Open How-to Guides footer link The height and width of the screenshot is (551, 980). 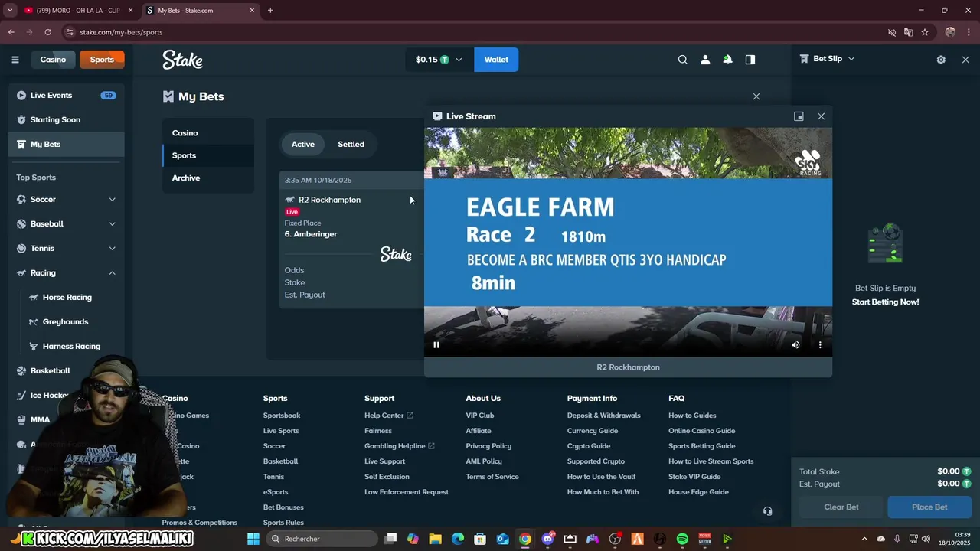click(692, 416)
